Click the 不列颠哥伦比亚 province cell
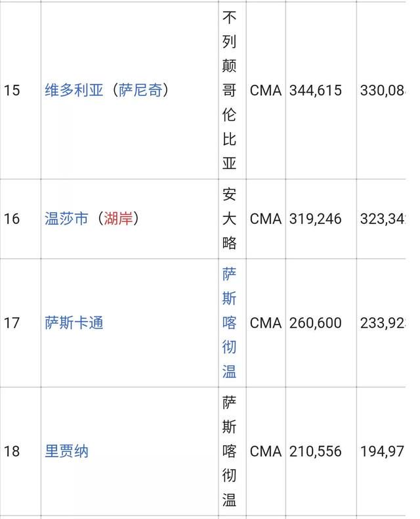Screen dimensions: 420x519 coord(229,90)
